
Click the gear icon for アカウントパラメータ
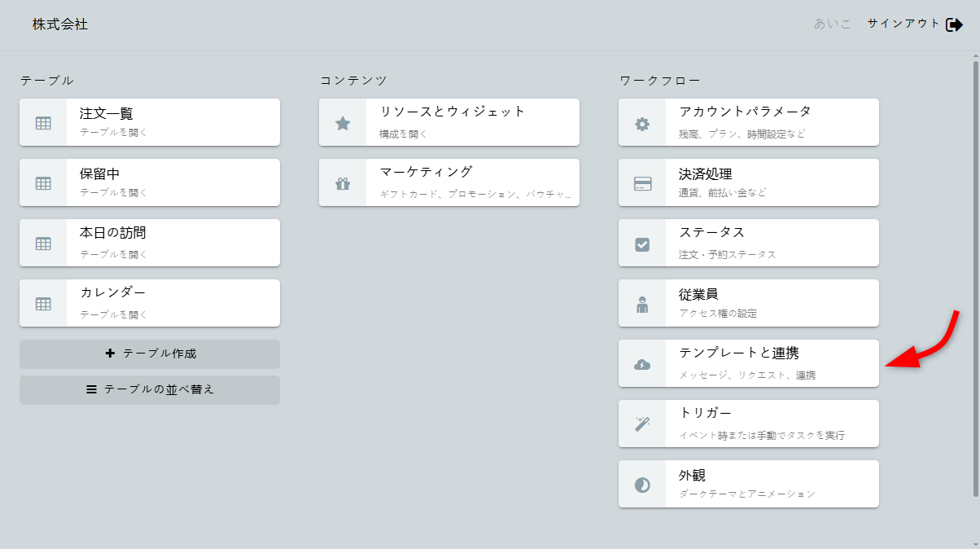tap(642, 124)
